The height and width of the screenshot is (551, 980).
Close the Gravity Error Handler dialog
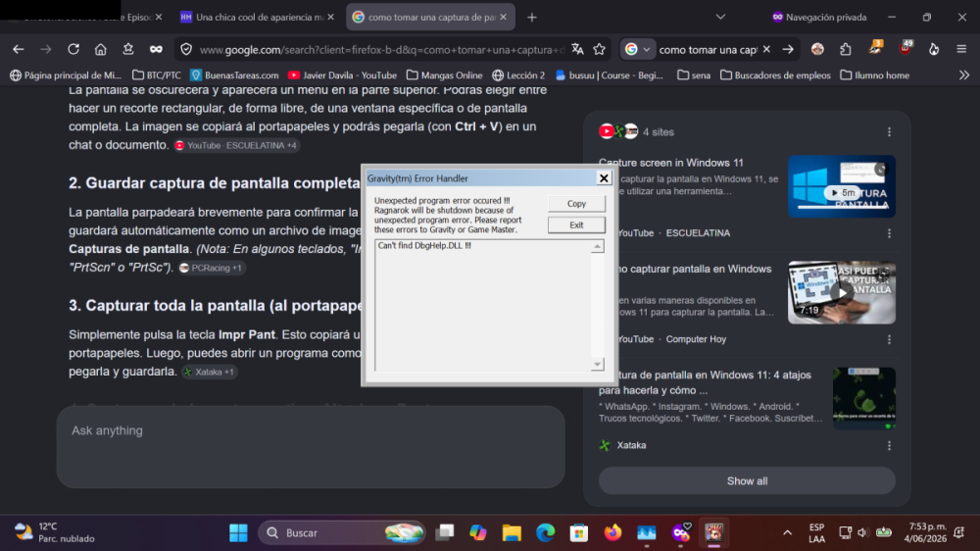coord(604,178)
